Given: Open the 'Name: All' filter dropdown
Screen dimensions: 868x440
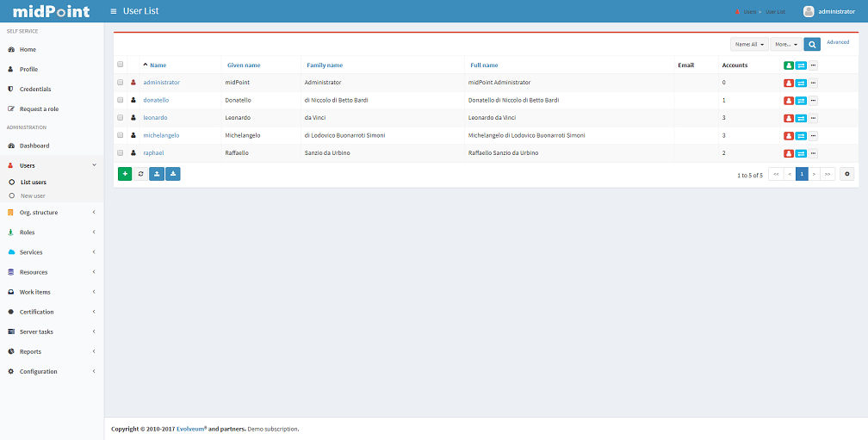Looking at the screenshot, I should tap(749, 44).
